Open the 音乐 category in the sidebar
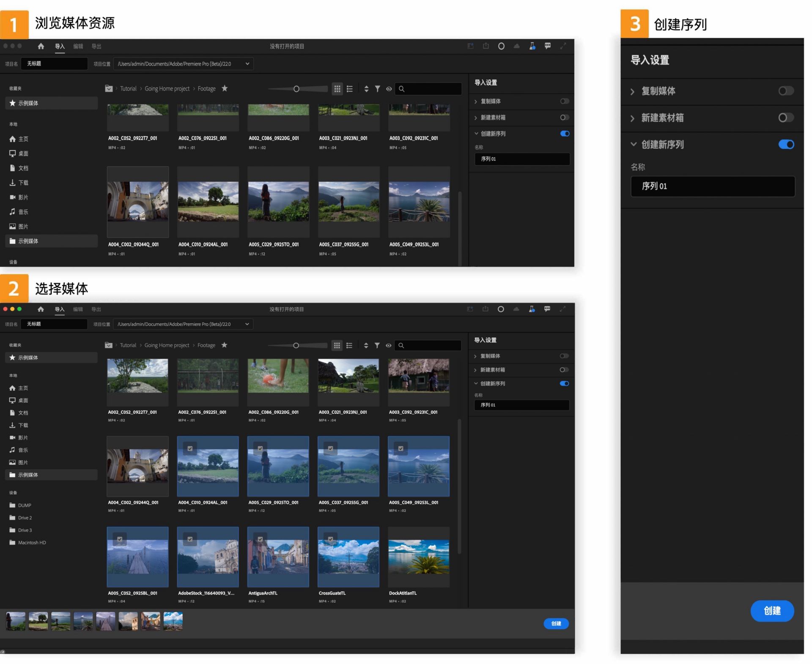 (24, 212)
